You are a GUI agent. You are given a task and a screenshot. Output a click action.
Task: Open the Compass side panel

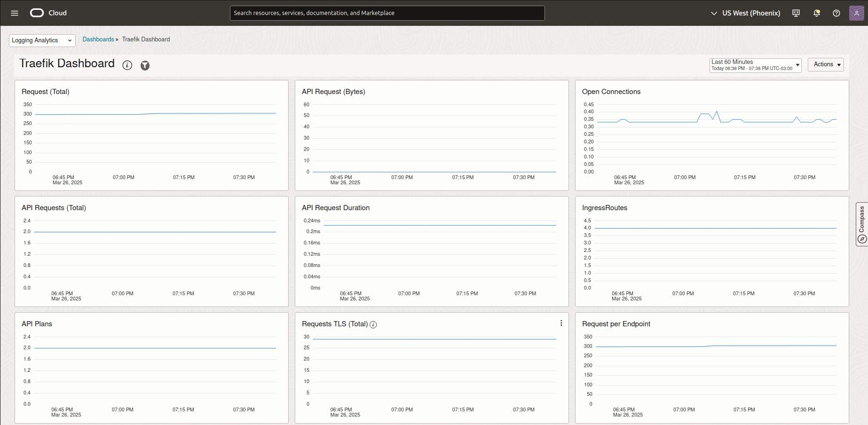pyautogui.click(x=861, y=224)
